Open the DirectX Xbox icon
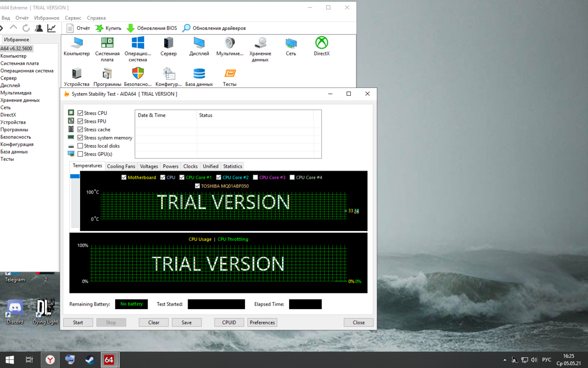The image size is (588, 368). 321,46
